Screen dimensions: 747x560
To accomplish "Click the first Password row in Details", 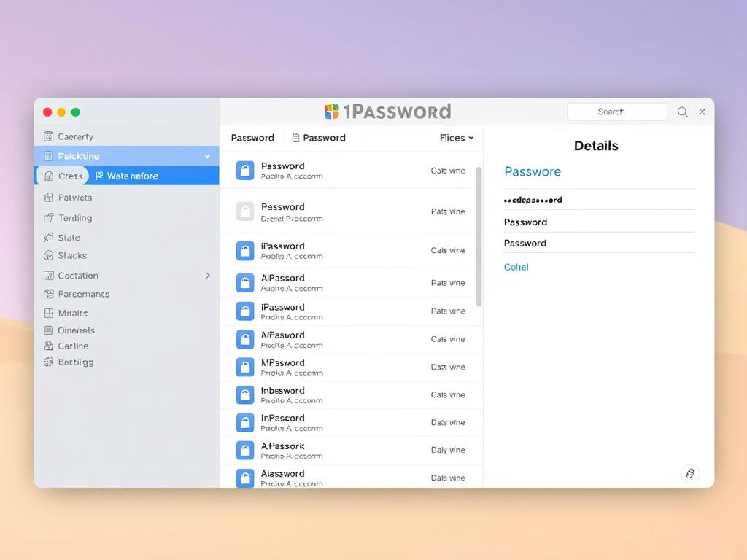I will point(599,222).
